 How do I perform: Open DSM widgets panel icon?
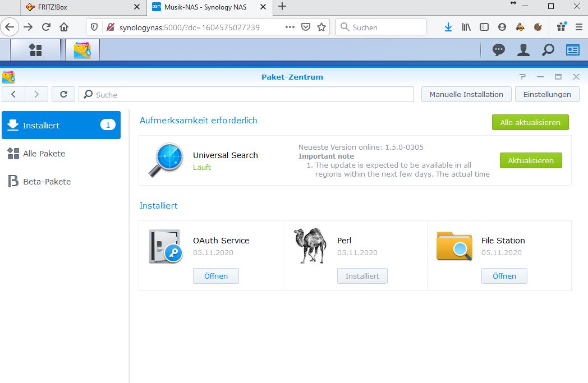pyautogui.click(x=573, y=50)
